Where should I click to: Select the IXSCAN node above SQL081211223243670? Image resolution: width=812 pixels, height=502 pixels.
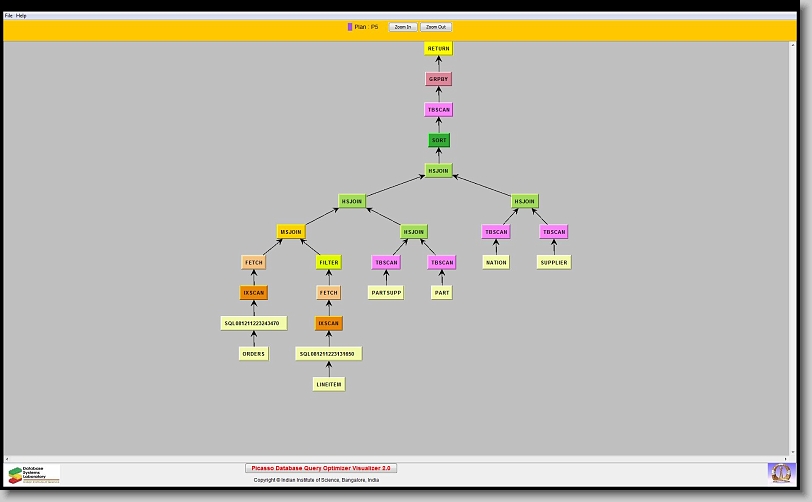(254, 293)
